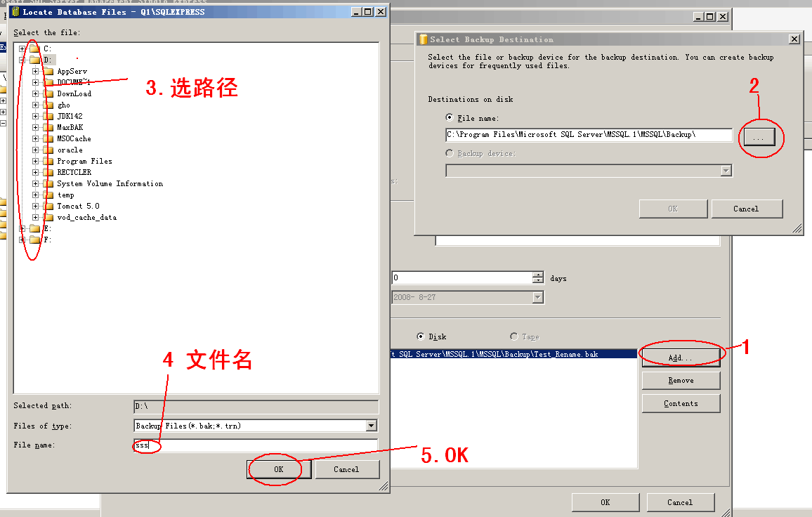Viewport: 812px width, 517px height.
Task: Select the JDK142 folder name
Action: coord(70,117)
